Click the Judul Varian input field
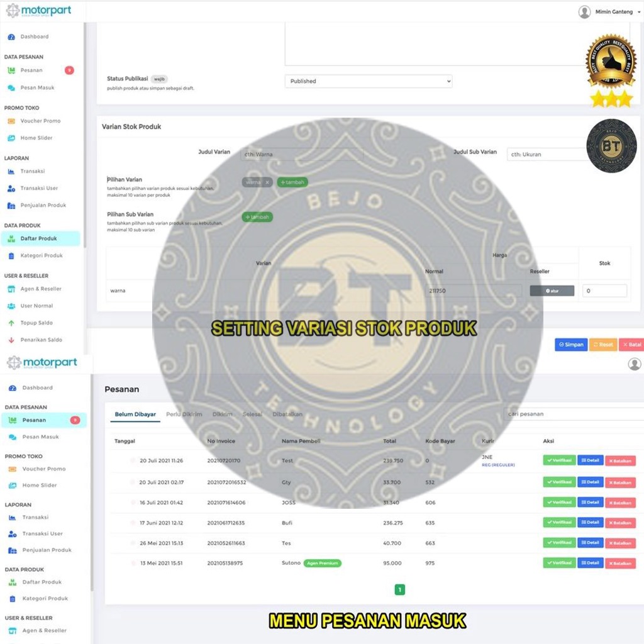Image resolution: width=644 pixels, height=644 pixels. coord(302,155)
